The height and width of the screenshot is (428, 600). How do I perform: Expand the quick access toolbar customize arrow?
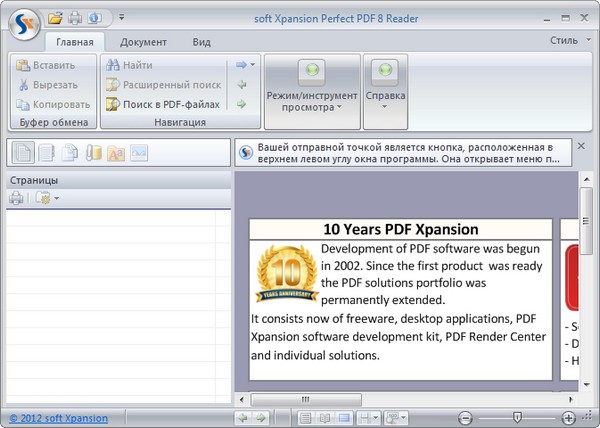[x=121, y=17]
